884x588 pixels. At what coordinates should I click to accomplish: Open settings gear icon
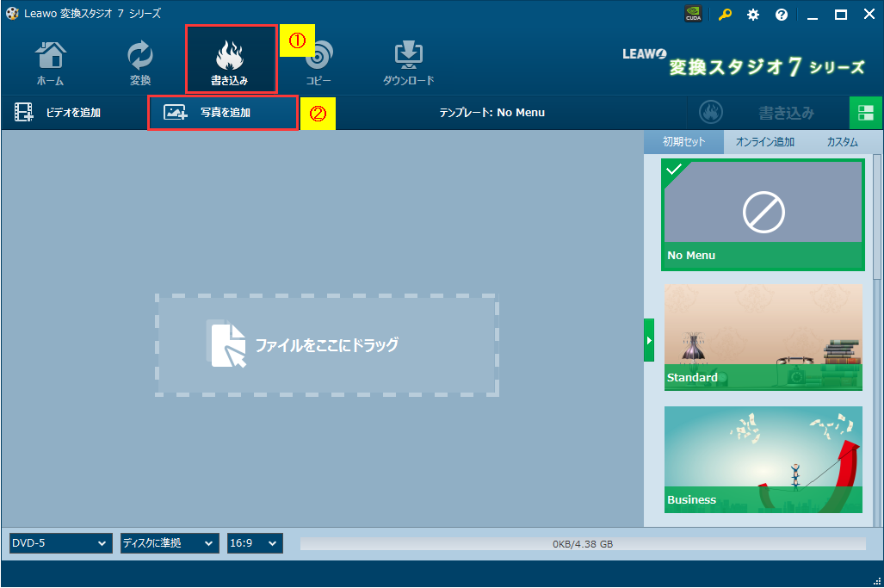752,15
